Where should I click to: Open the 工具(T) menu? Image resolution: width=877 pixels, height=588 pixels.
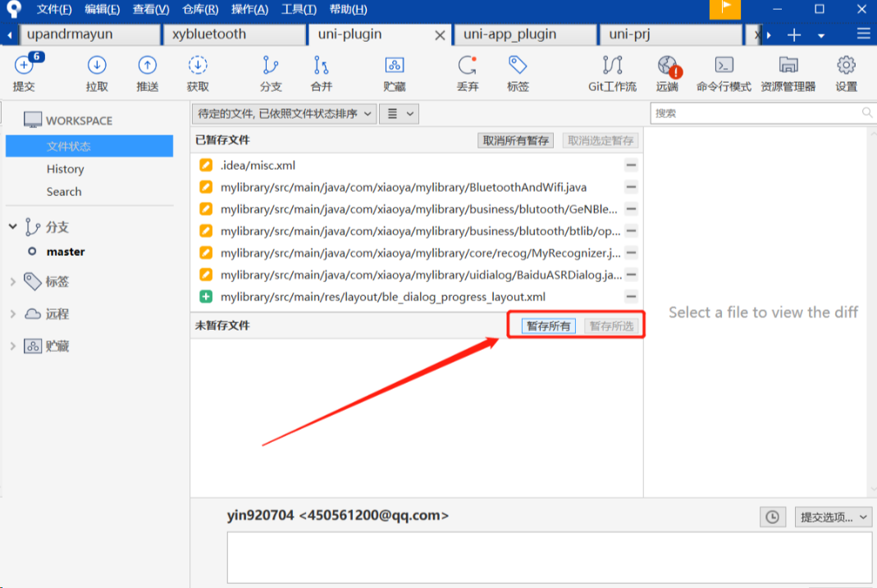pos(299,10)
